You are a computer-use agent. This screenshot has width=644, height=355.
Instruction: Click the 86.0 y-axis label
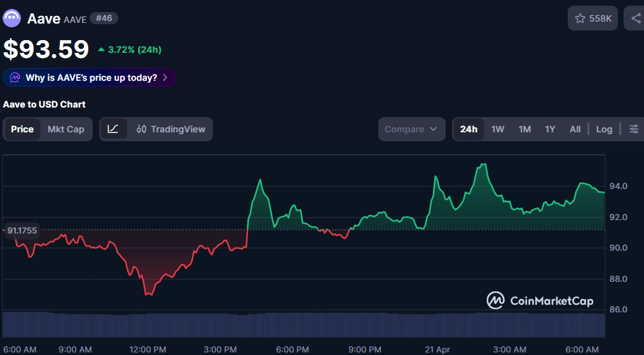point(618,309)
